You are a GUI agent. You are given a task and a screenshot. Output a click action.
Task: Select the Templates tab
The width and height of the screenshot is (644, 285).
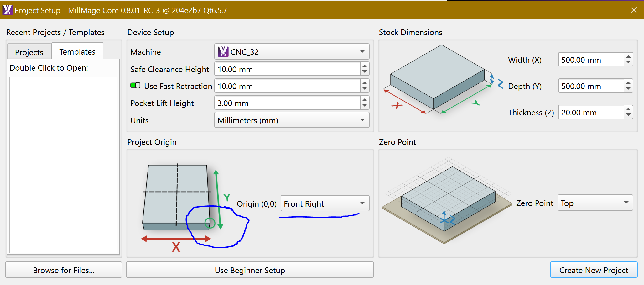coord(77,52)
